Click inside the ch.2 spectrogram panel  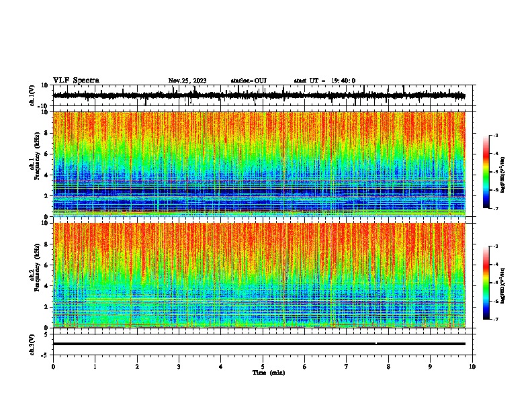259,275
